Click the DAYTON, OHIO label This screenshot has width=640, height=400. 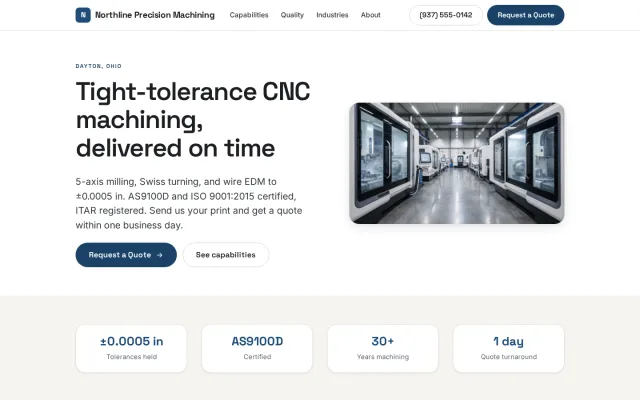(x=98, y=66)
